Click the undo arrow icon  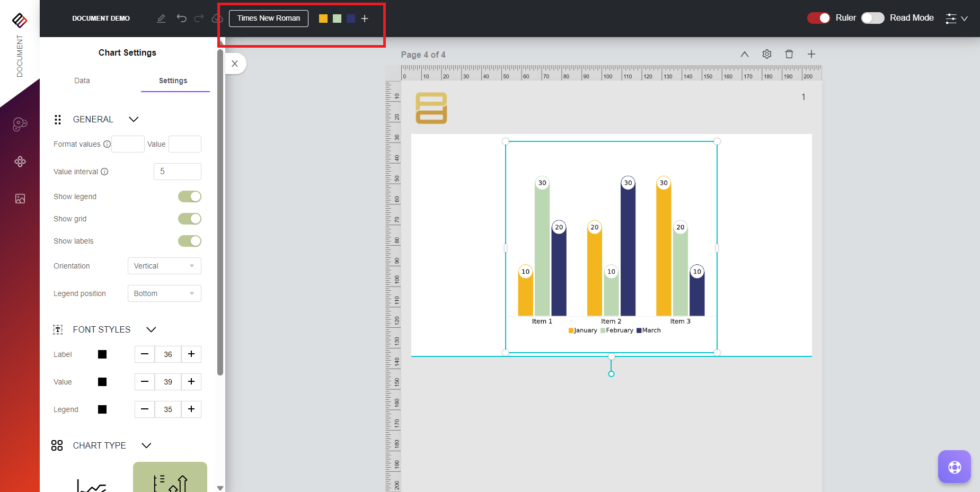point(181,19)
